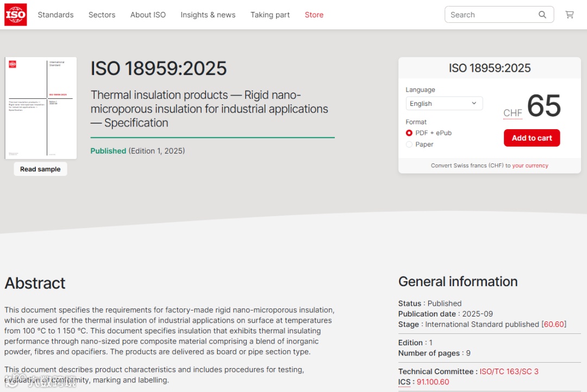Open the 91.100.60 ICS link
587x392 pixels.
[433, 382]
